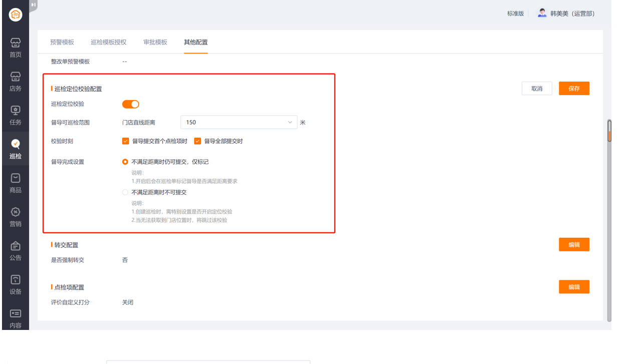Switch to the 审批模板 tab
The width and height of the screenshot is (621, 364).
(x=155, y=42)
